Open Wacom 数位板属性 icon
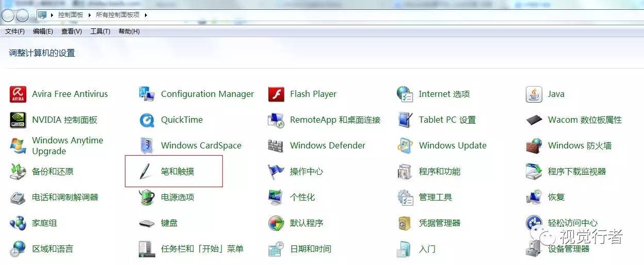 point(534,120)
